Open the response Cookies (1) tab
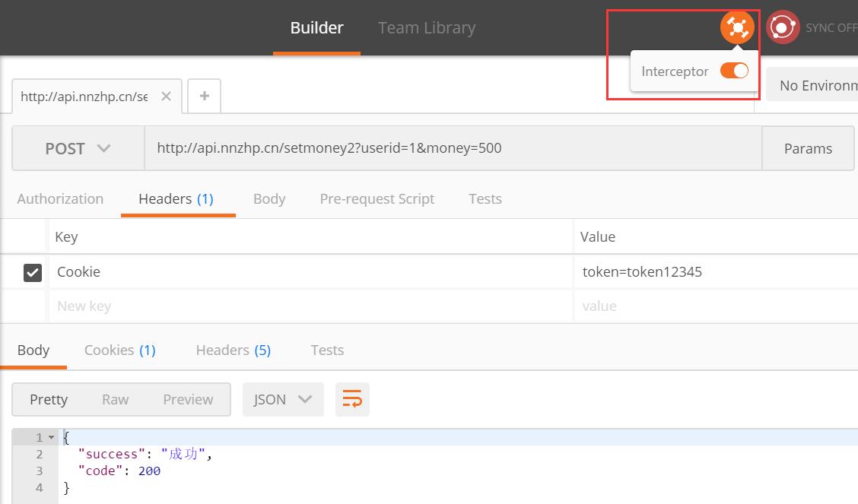This screenshot has height=504, width=858. click(x=120, y=350)
